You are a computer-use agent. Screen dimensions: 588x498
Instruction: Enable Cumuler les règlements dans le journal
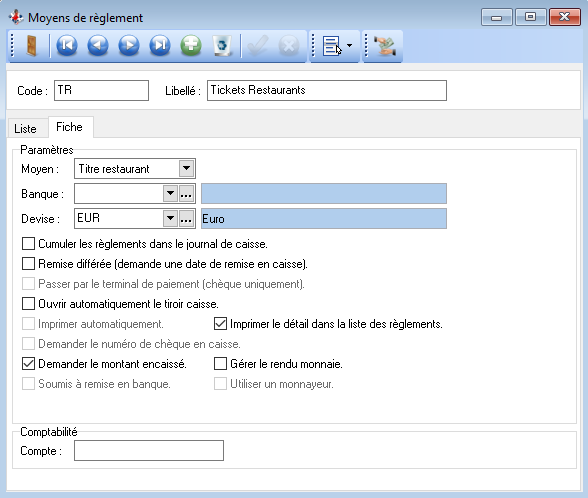[28, 244]
